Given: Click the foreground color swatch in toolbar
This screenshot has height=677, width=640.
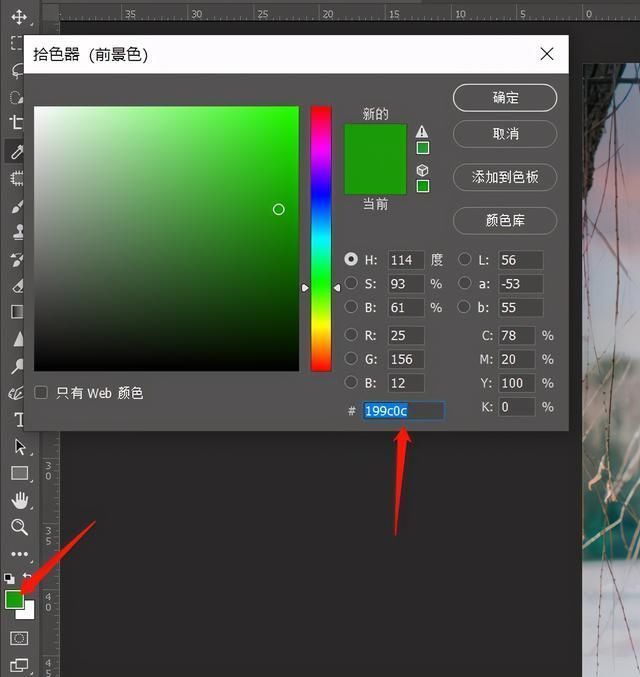Looking at the screenshot, I should tap(13, 600).
